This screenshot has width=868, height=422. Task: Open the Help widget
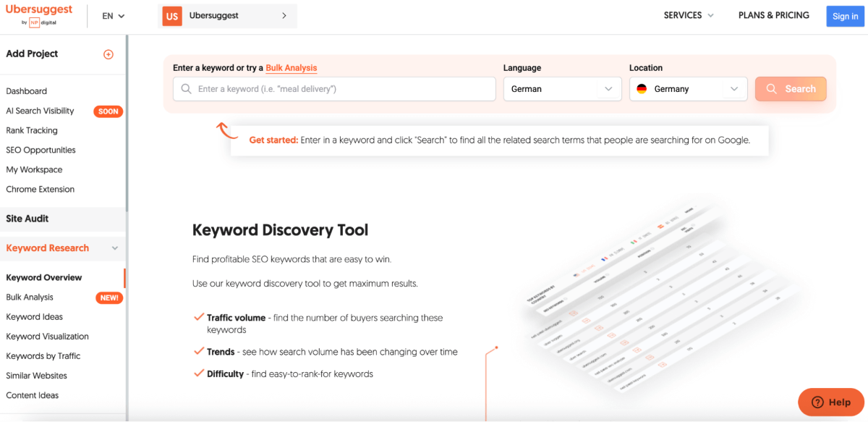pyautogui.click(x=831, y=402)
